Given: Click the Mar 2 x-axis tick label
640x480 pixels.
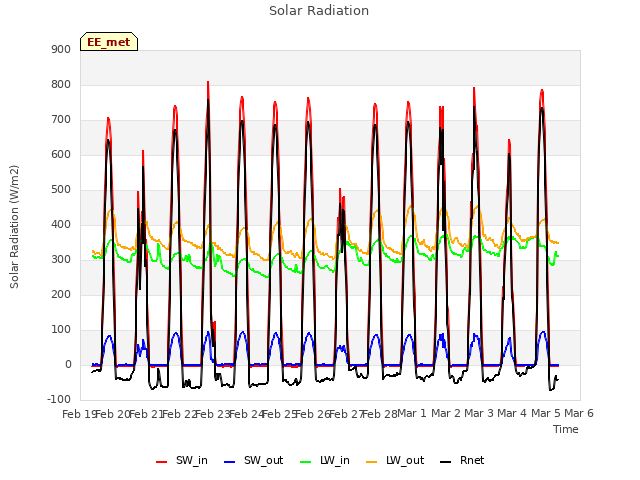Looking at the screenshot, I should (x=446, y=414).
